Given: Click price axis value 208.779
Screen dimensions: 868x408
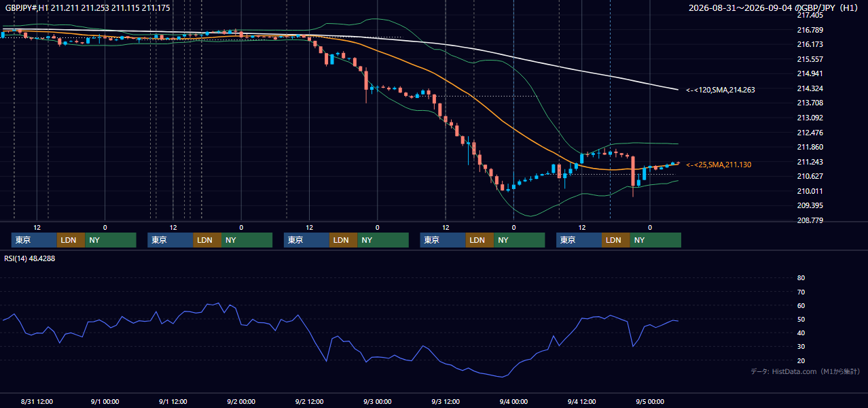Looking at the screenshot, I should [810, 220].
